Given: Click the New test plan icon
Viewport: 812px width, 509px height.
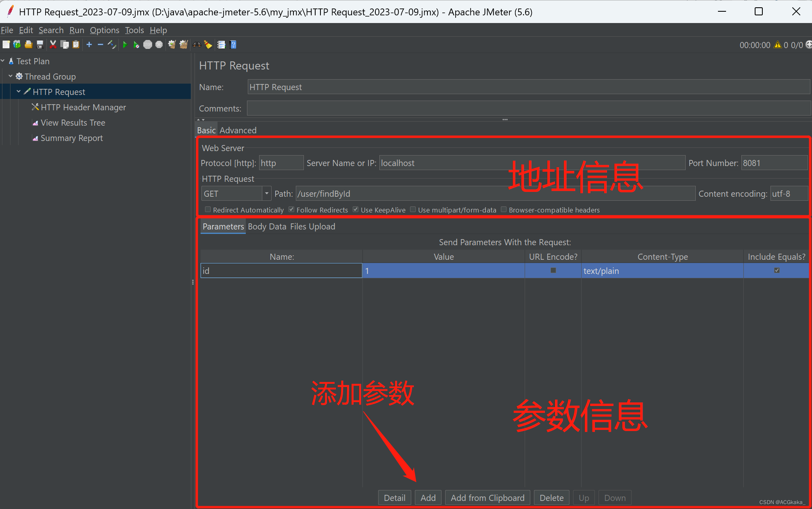Looking at the screenshot, I should coord(6,44).
